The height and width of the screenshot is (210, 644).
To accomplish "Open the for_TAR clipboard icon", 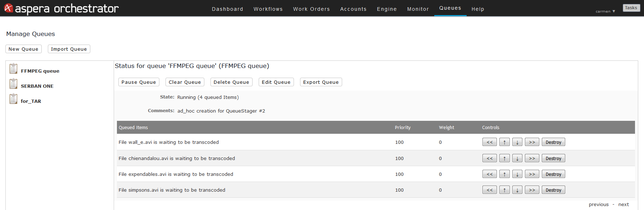I will click(13, 99).
